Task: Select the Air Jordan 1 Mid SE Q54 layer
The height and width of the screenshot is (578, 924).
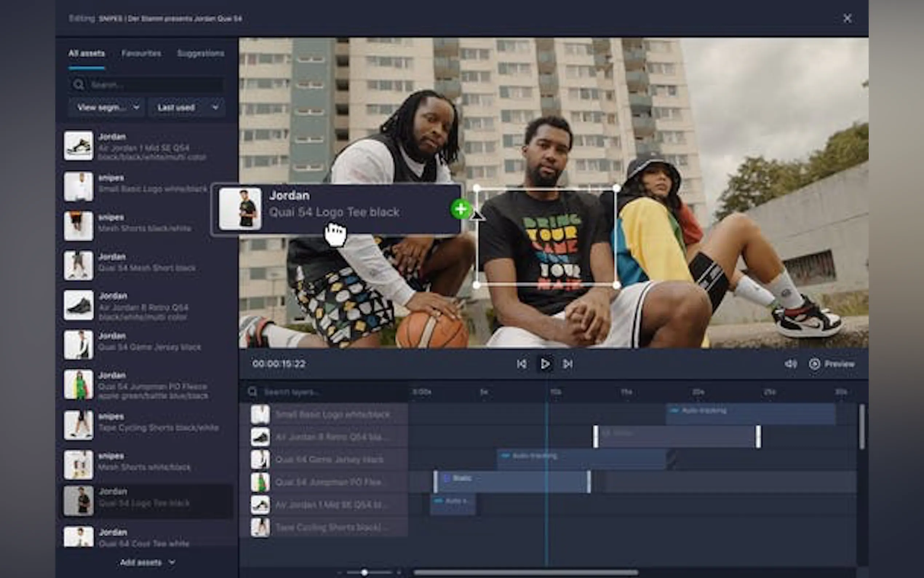Action: coord(324,505)
